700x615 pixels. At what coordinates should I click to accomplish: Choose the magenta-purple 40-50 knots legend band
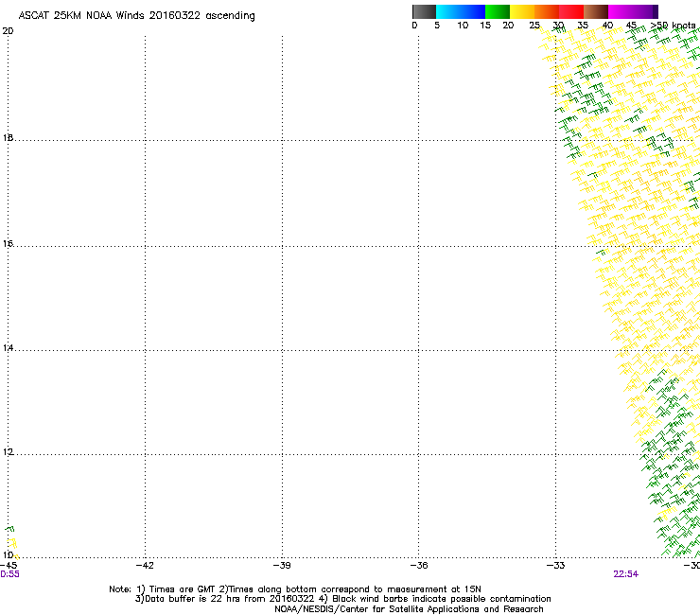tap(633, 11)
